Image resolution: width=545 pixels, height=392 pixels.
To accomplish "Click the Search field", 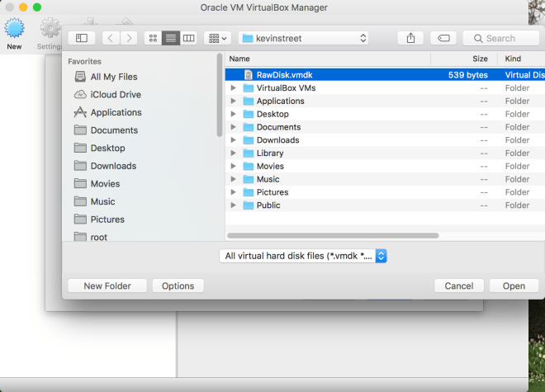I will (x=501, y=38).
